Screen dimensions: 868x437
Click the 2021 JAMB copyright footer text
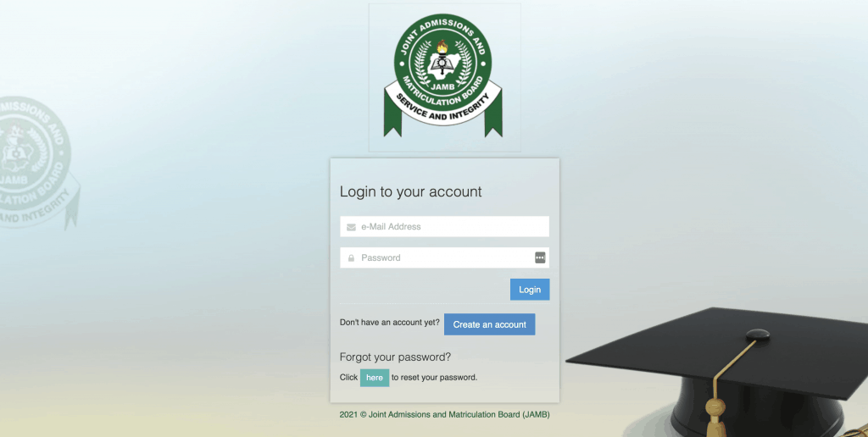444,414
